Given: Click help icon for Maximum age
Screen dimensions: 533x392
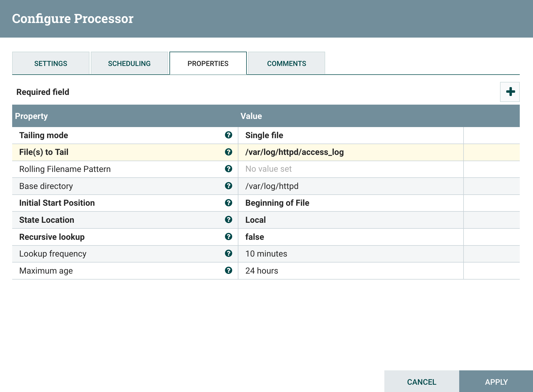Looking at the screenshot, I should tap(228, 270).
